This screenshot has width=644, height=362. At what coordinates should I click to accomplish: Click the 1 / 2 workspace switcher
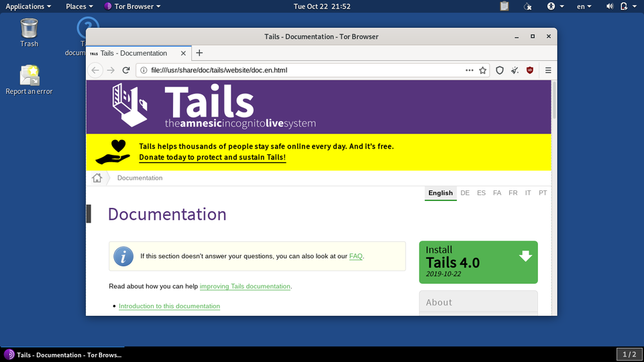tap(629, 354)
